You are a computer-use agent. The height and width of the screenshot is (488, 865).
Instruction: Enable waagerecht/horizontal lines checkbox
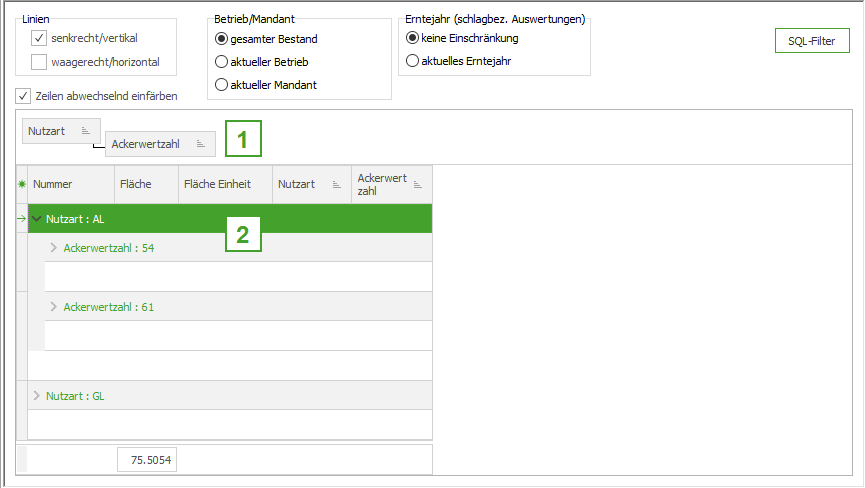40,62
